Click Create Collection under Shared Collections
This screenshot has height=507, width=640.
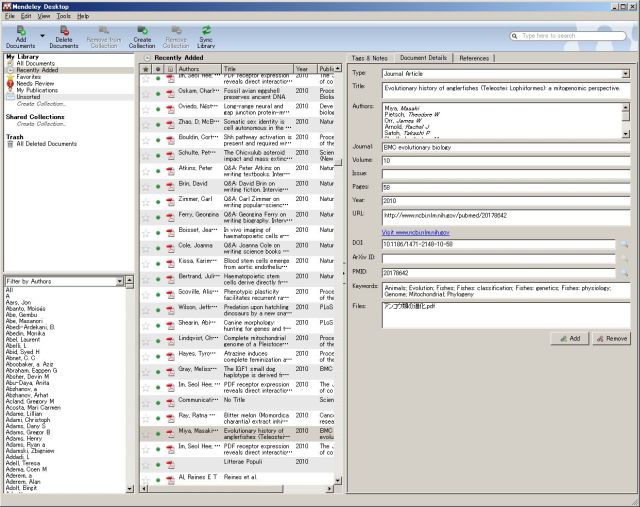[x=40, y=124]
